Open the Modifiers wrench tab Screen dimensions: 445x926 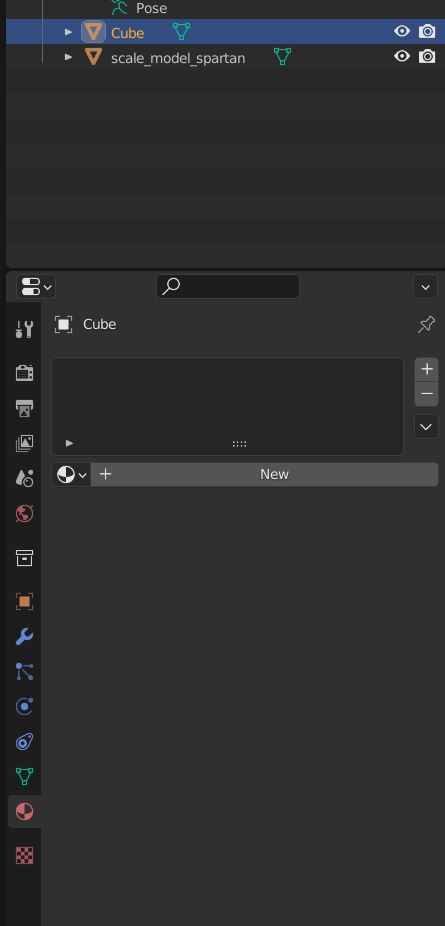(24, 637)
